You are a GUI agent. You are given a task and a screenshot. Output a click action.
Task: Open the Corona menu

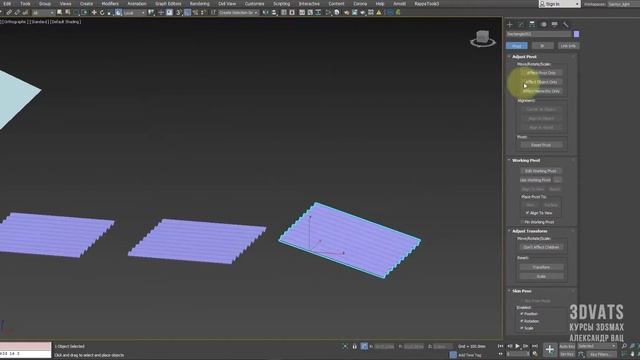[x=360, y=4]
